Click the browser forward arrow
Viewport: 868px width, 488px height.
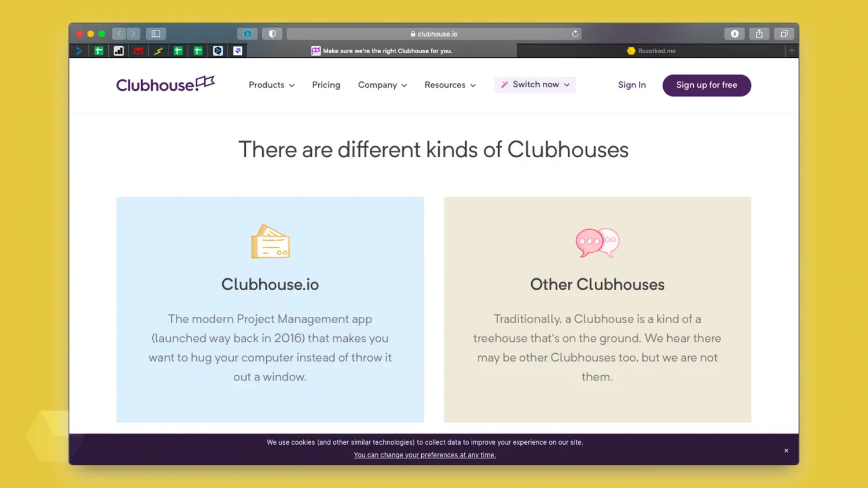pos(134,34)
